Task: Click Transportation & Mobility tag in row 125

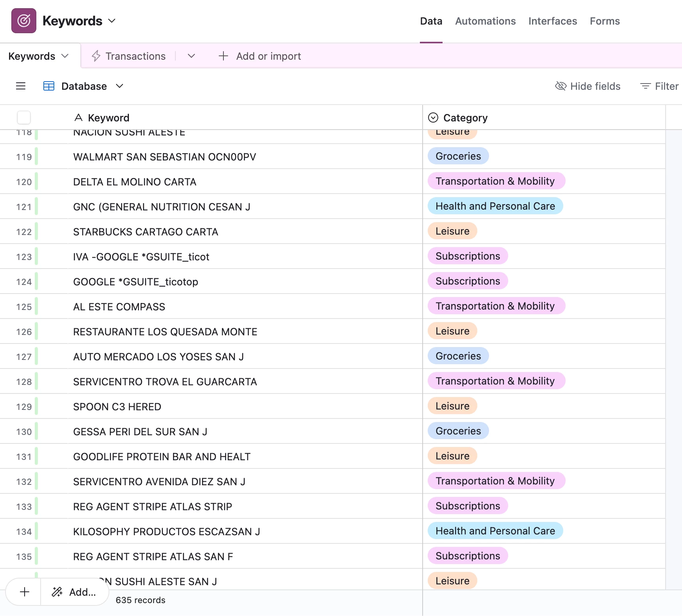Action: point(496,306)
